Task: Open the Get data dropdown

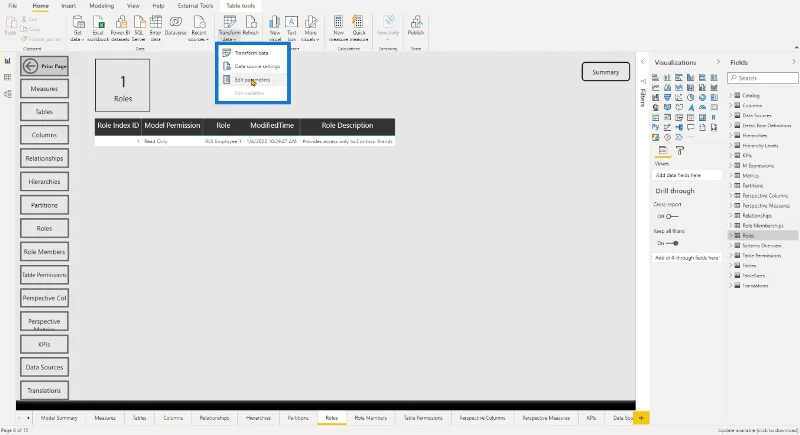Action: 78,28
